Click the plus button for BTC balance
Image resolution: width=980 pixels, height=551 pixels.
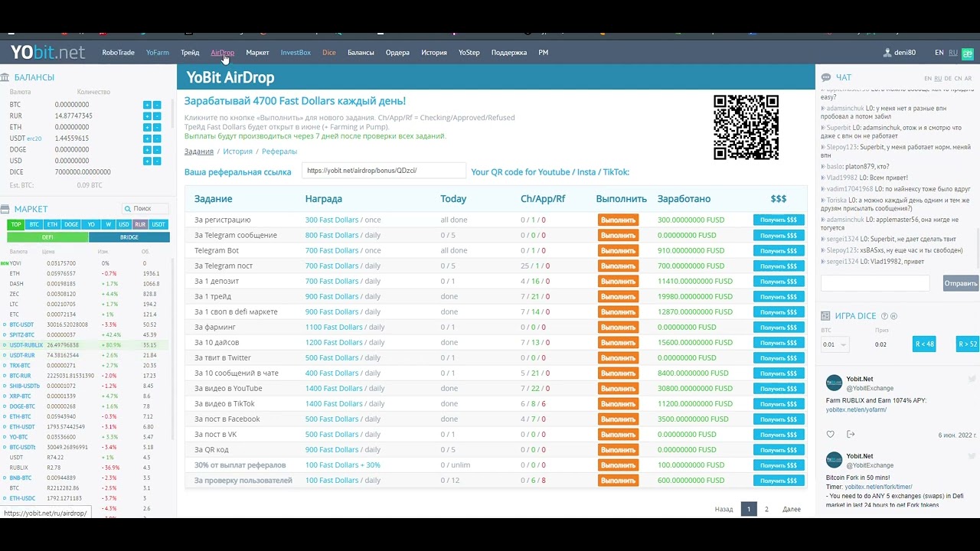click(147, 105)
